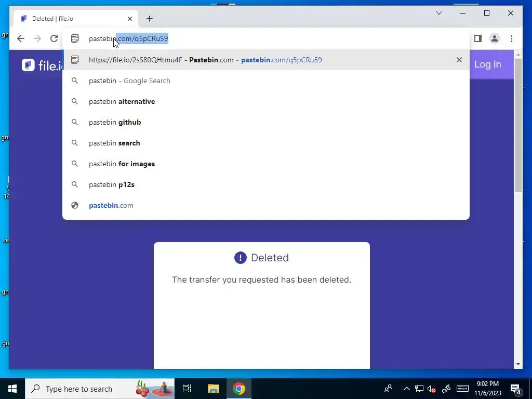Click the site icon in the address bar
The image size is (532, 399).
click(75, 38)
